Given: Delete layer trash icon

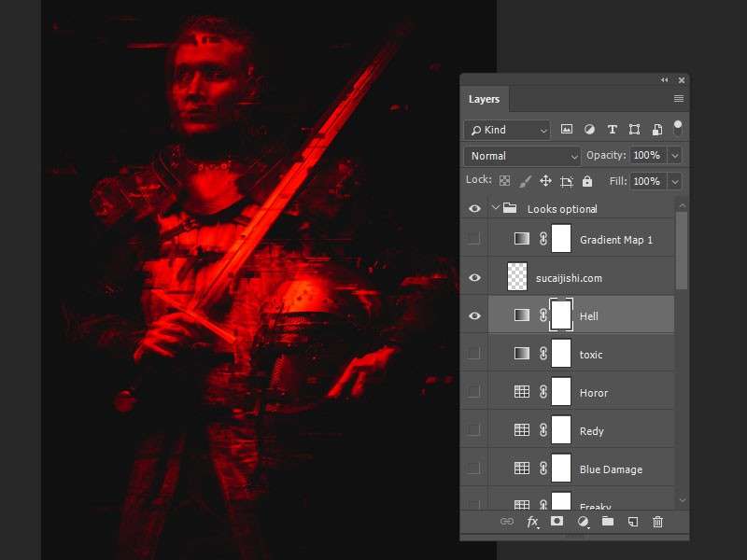Looking at the screenshot, I should [658, 522].
